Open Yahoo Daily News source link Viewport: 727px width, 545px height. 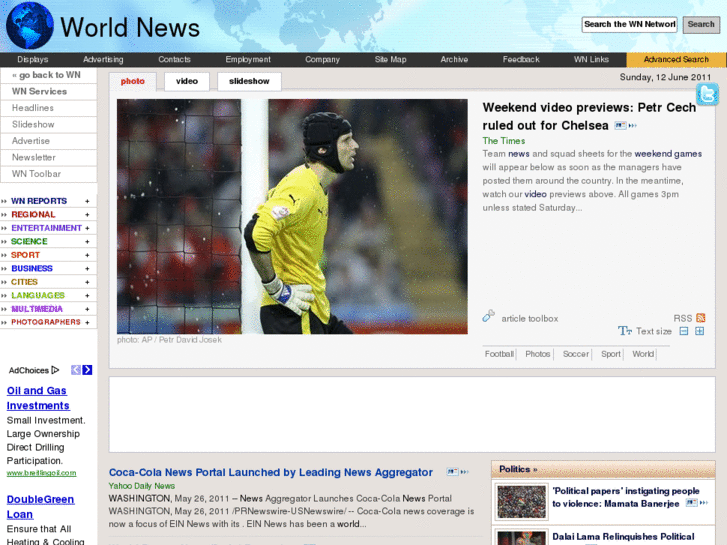[x=141, y=486]
